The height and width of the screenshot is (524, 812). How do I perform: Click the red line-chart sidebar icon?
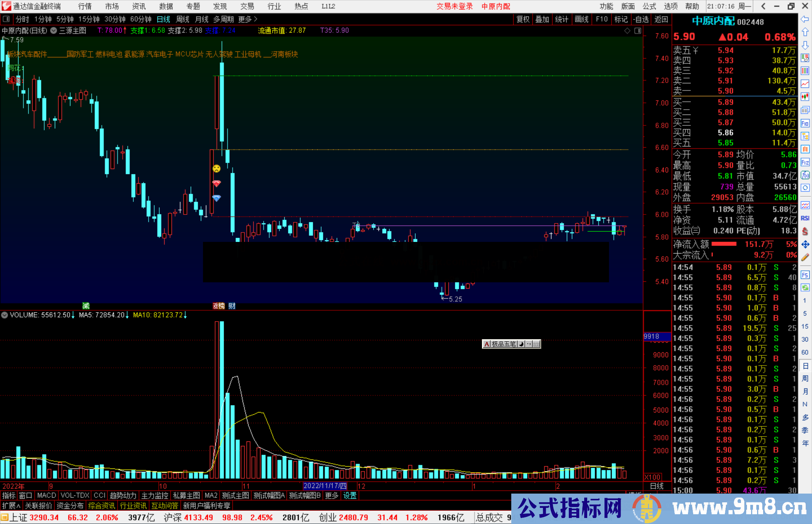coord(805,83)
